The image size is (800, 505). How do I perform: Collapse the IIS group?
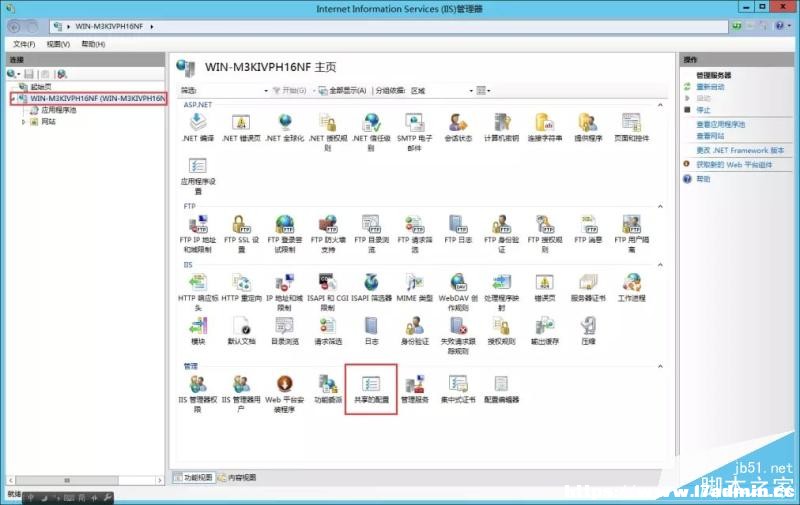point(660,265)
